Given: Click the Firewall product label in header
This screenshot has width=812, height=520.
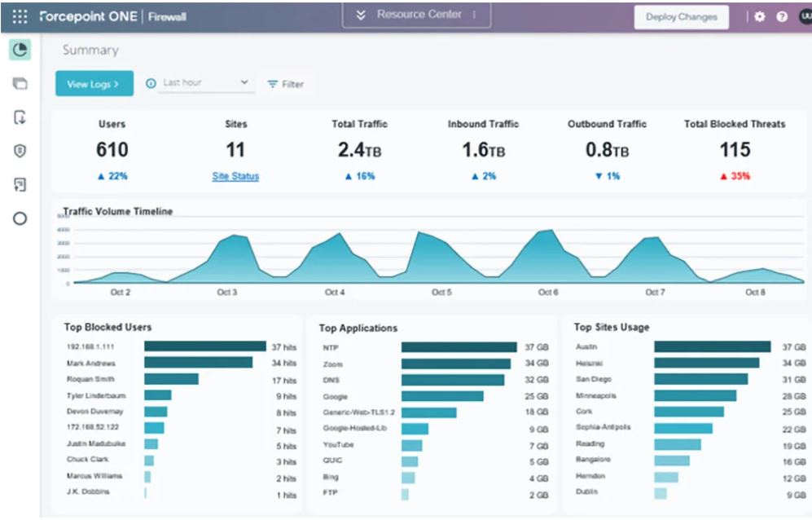Looking at the screenshot, I should pos(167,16).
